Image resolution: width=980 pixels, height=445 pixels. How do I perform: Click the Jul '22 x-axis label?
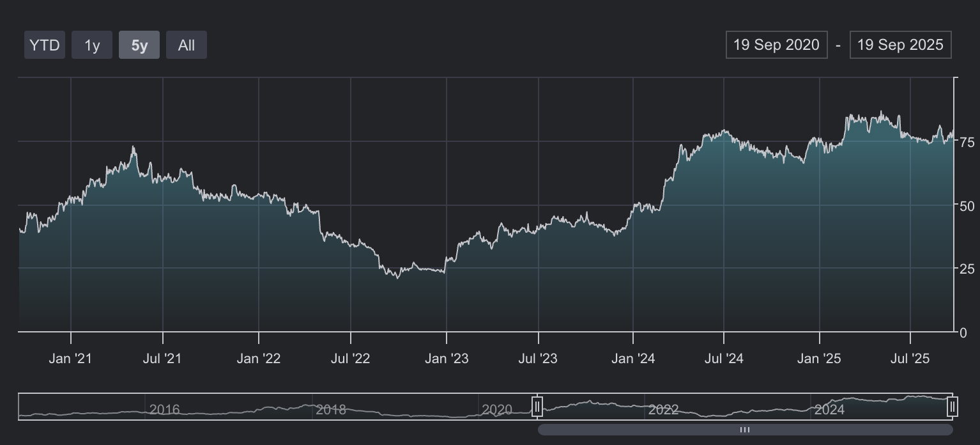(350, 359)
